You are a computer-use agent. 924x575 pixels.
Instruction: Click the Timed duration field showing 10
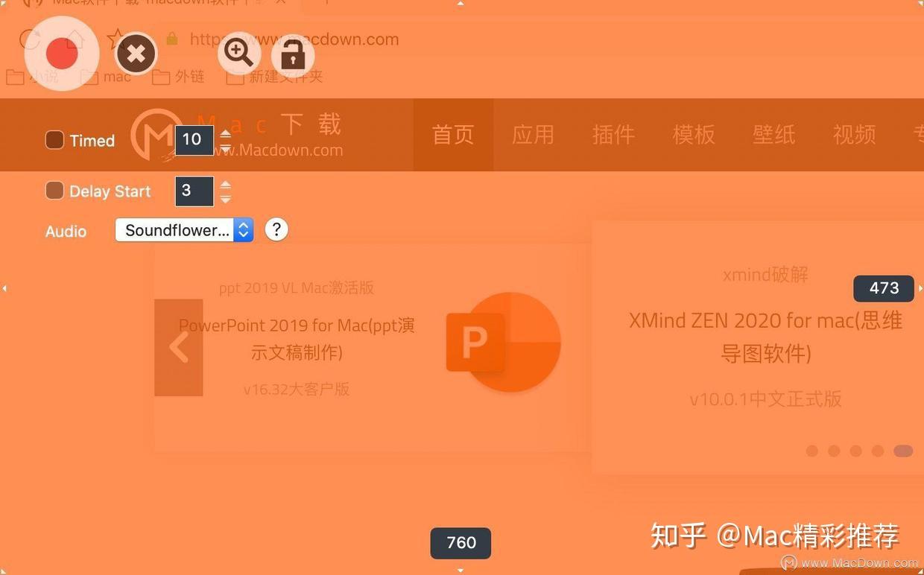pos(194,140)
